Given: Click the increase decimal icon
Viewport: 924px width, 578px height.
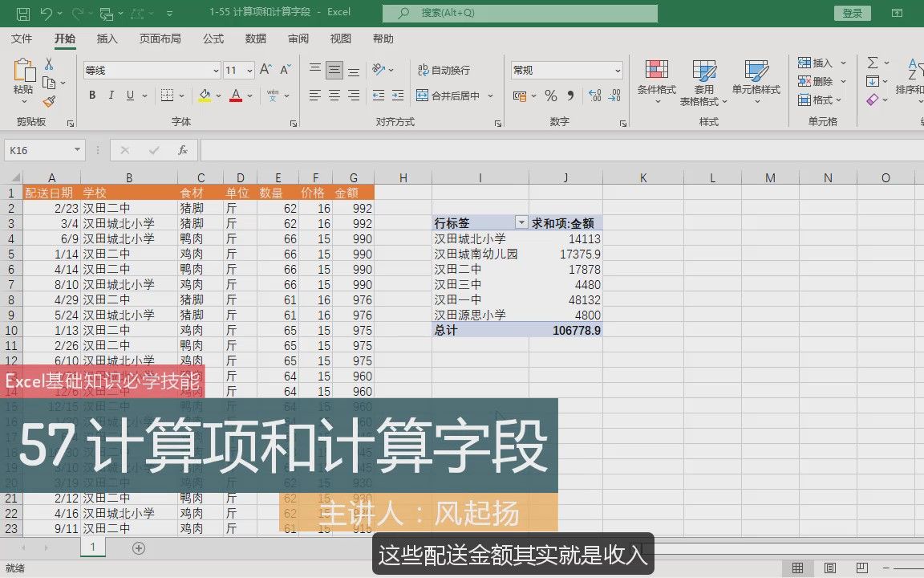Looking at the screenshot, I should pos(594,95).
